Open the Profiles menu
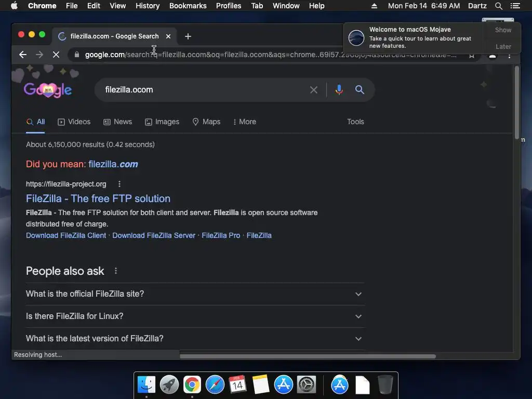Image resolution: width=532 pixels, height=399 pixels. 229,6
